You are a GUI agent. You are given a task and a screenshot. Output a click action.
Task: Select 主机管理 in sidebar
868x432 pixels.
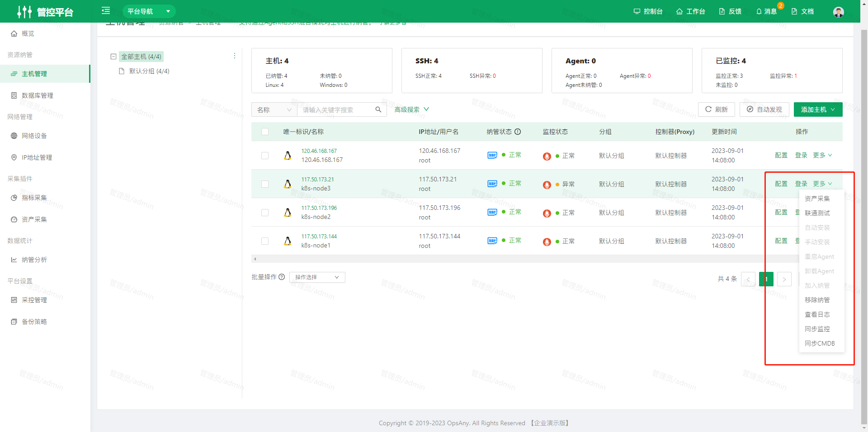(x=45, y=74)
